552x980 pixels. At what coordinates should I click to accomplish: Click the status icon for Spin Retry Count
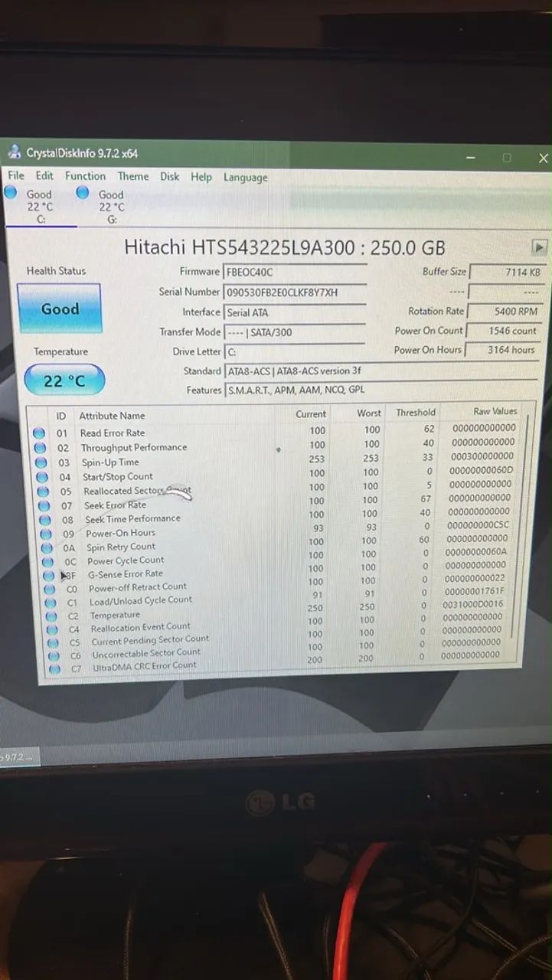(x=47, y=548)
